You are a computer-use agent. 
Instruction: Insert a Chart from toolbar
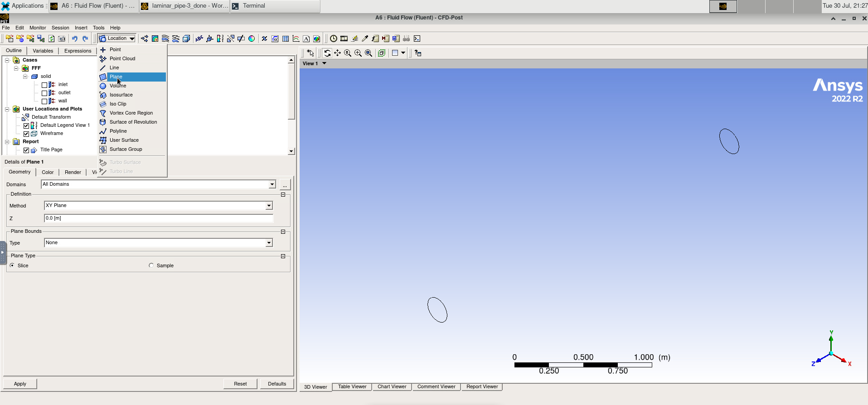click(x=296, y=39)
